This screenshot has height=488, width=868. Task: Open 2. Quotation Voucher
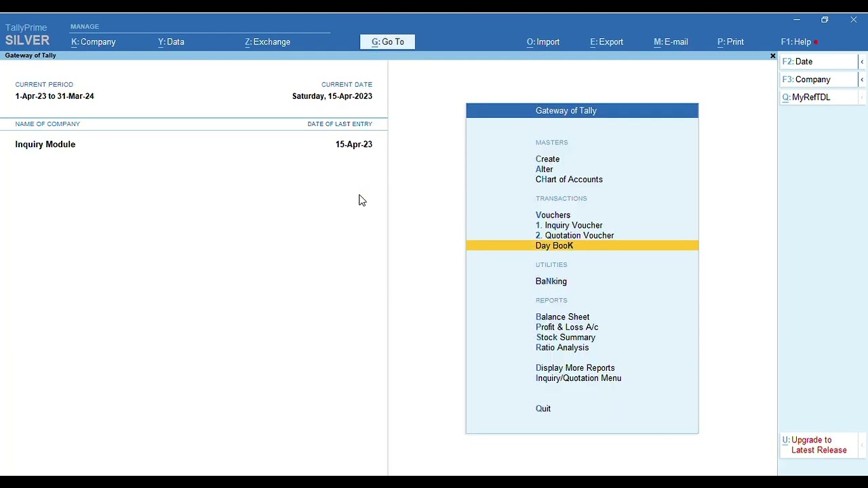pos(575,235)
